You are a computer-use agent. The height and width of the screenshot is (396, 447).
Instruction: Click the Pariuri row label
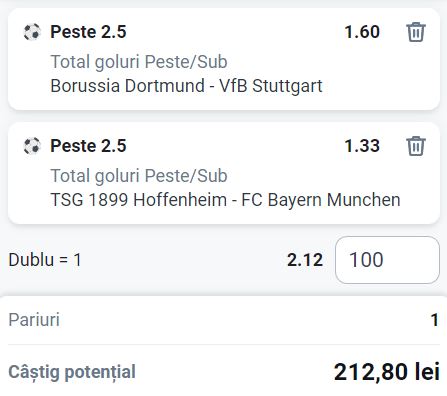34,320
